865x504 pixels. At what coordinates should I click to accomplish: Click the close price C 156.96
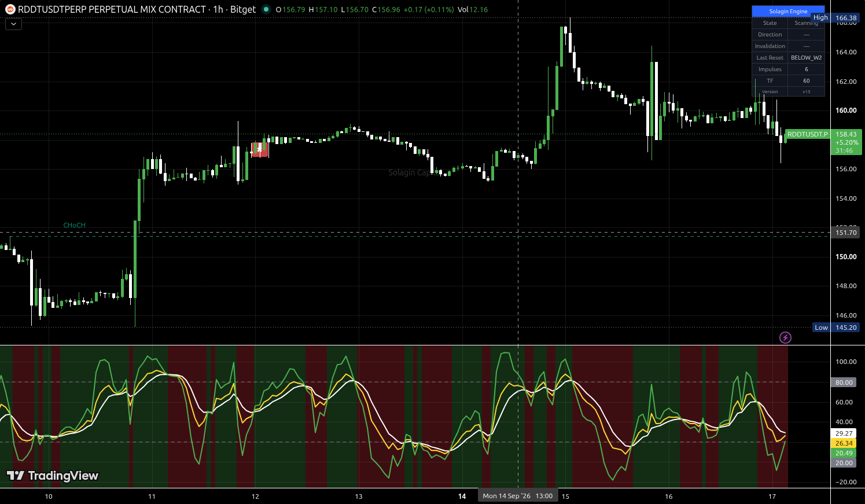[x=385, y=10]
